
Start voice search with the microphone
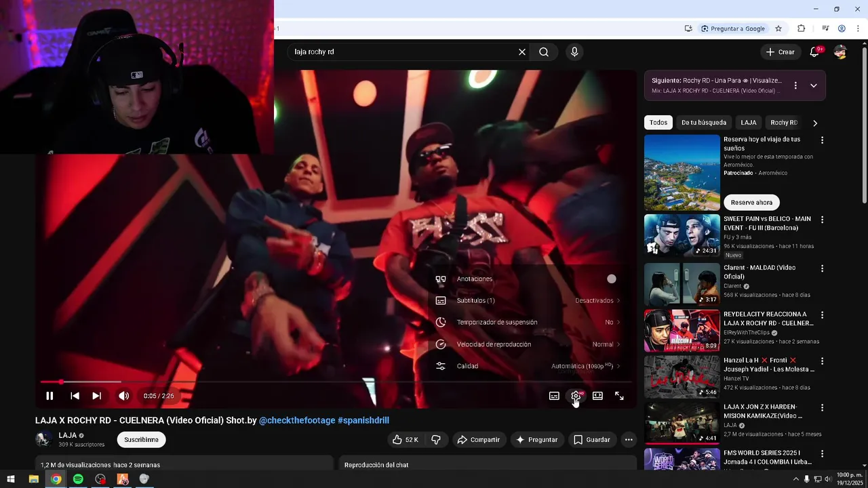pos(574,52)
